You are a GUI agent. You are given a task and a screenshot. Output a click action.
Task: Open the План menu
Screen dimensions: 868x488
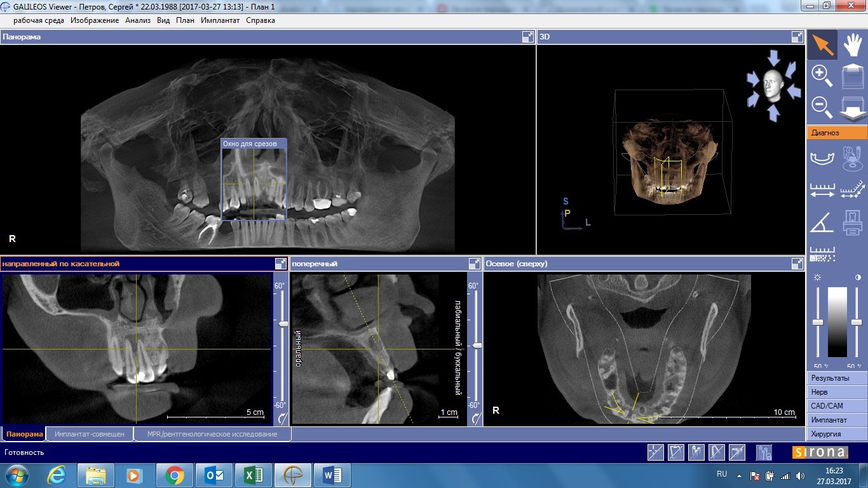click(186, 20)
